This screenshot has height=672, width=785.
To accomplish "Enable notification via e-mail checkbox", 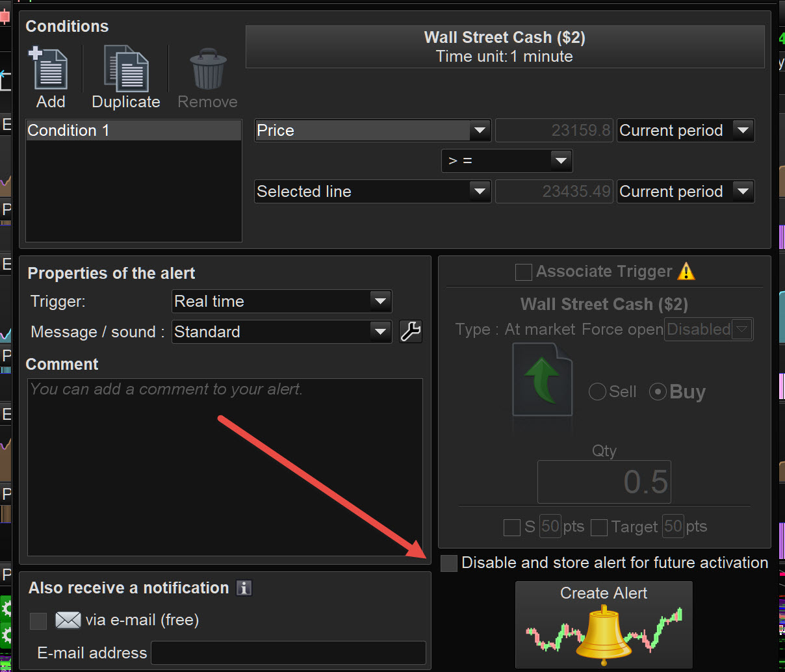I will coord(38,621).
